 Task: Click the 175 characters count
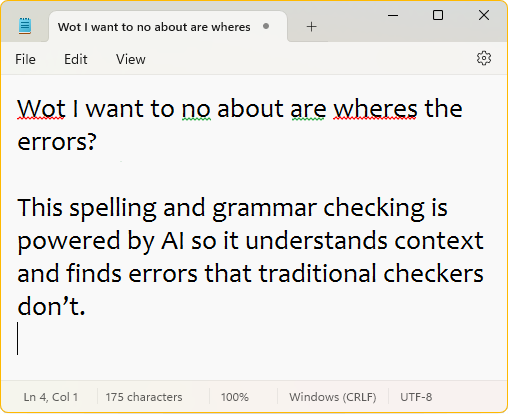[144, 397]
